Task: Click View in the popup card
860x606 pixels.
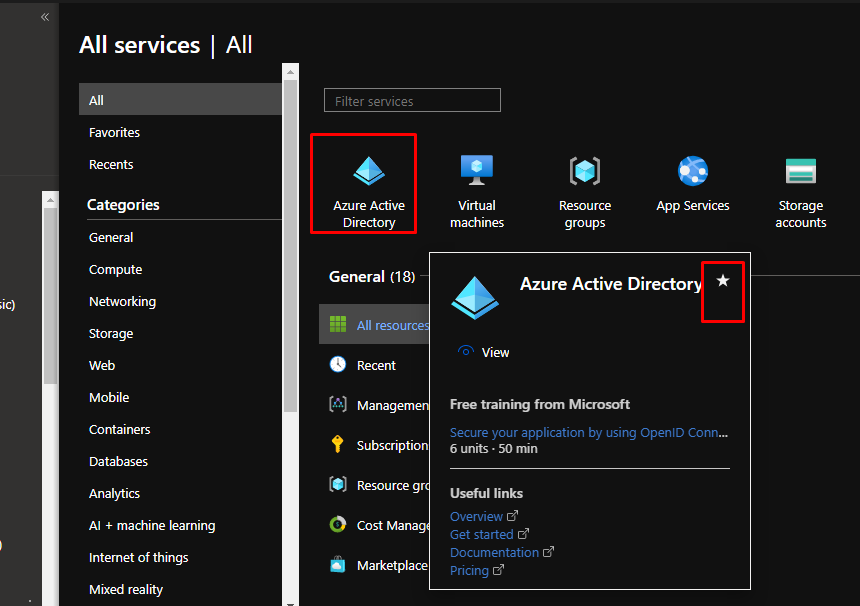Action: tap(495, 352)
